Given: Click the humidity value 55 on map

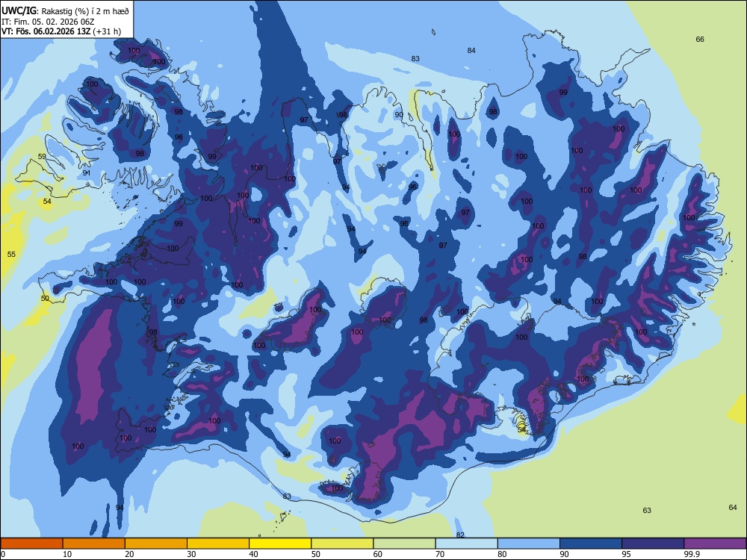Looking at the screenshot, I should (11, 254).
